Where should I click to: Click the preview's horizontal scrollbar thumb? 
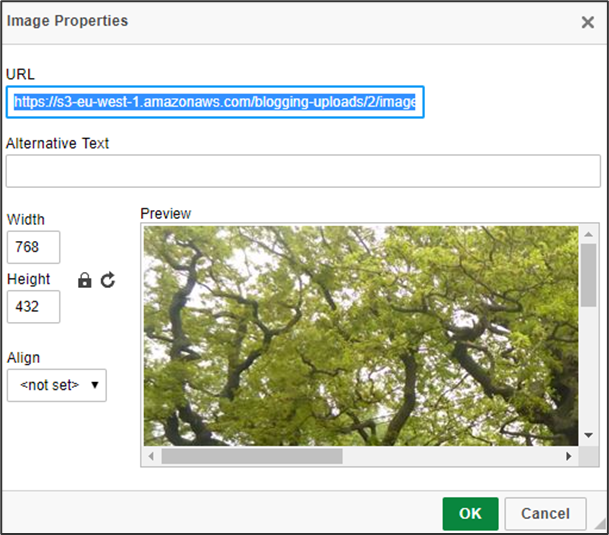tap(251, 456)
